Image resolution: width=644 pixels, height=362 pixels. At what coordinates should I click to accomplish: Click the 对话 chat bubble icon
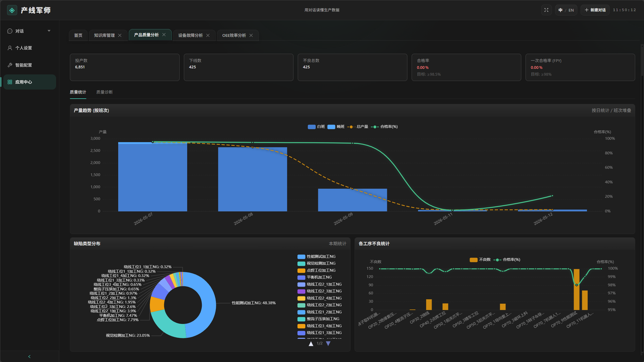click(10, 31)
